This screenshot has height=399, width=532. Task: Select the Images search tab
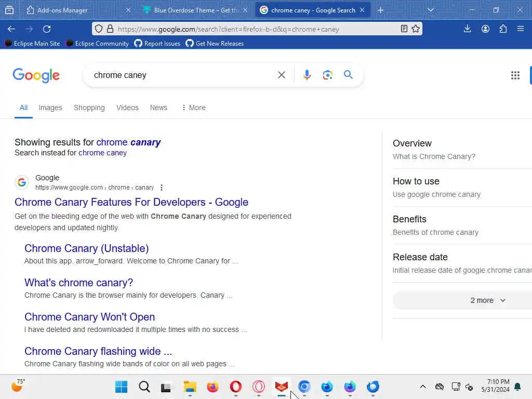50,108
